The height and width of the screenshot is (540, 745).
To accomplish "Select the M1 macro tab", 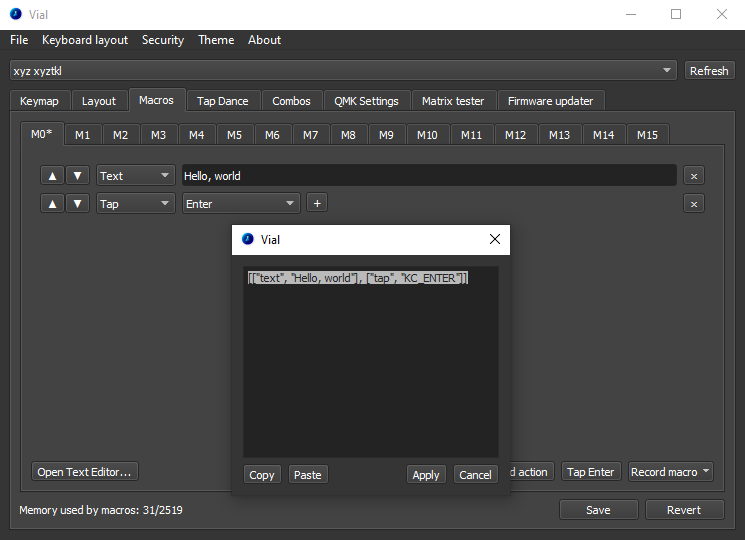I will [x=83, y=135].
